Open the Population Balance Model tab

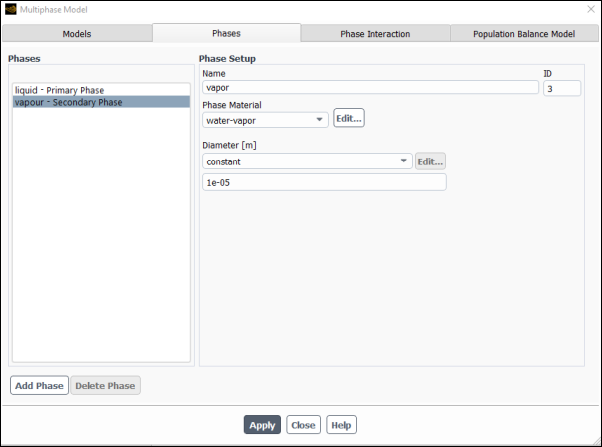pyautogui.click(x=524, y=33)
